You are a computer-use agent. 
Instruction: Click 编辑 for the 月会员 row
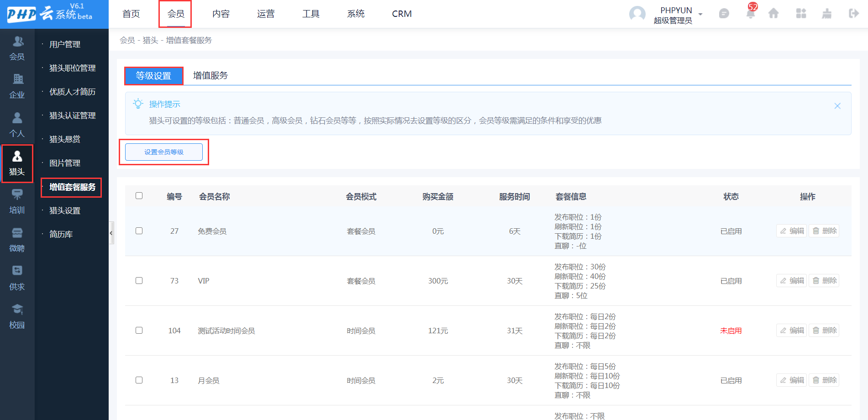pos(792,380)
